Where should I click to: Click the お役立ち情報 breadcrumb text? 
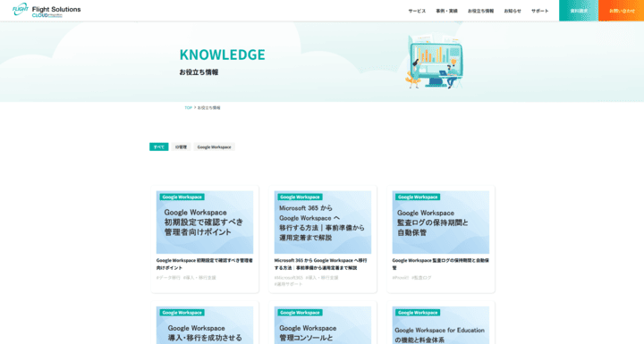click(x=208, y=108)
